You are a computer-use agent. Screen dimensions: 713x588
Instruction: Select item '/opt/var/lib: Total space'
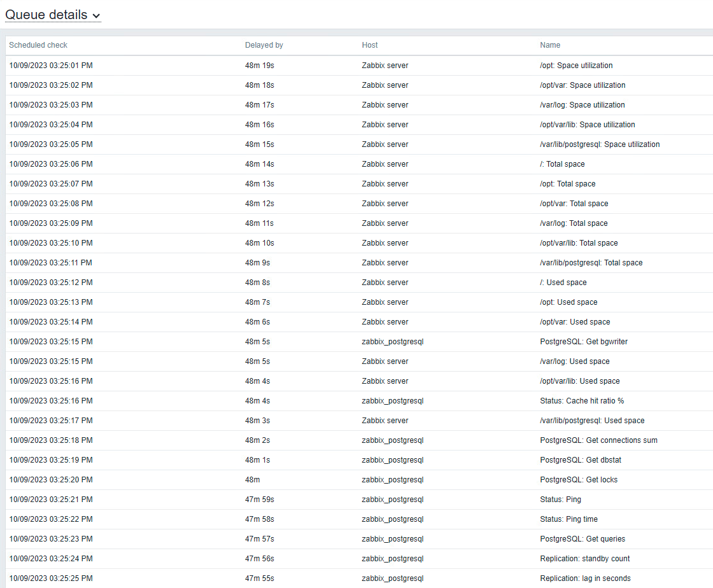click(x=579, y=243)
